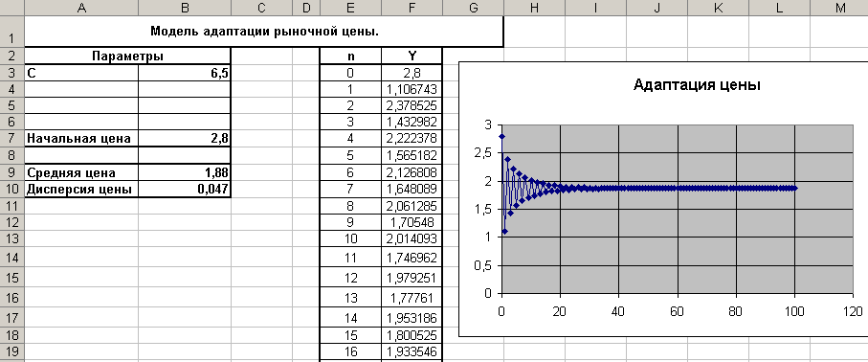Click the chart x-axis label 120
Viewport: 868px width, 362px height.
click(853, 310)
